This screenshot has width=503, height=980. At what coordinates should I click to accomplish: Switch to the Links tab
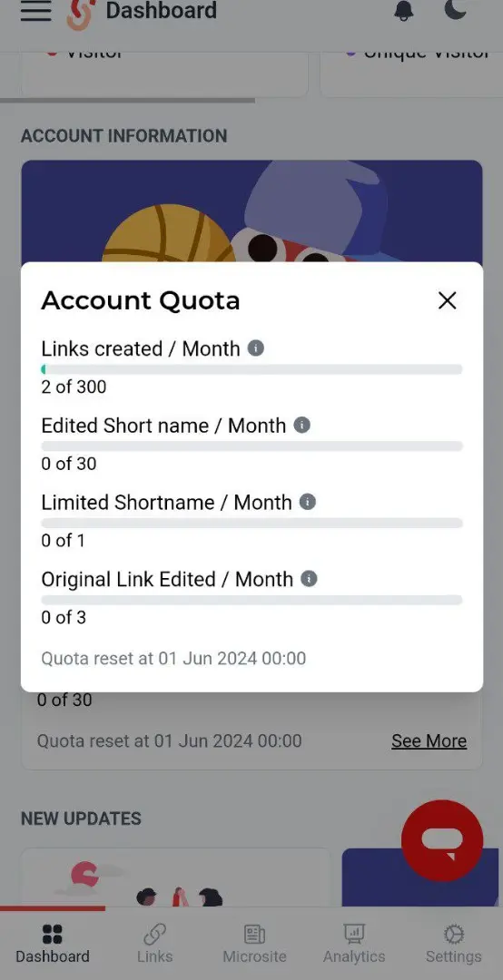pyautogui.click(x=154, y=945)
